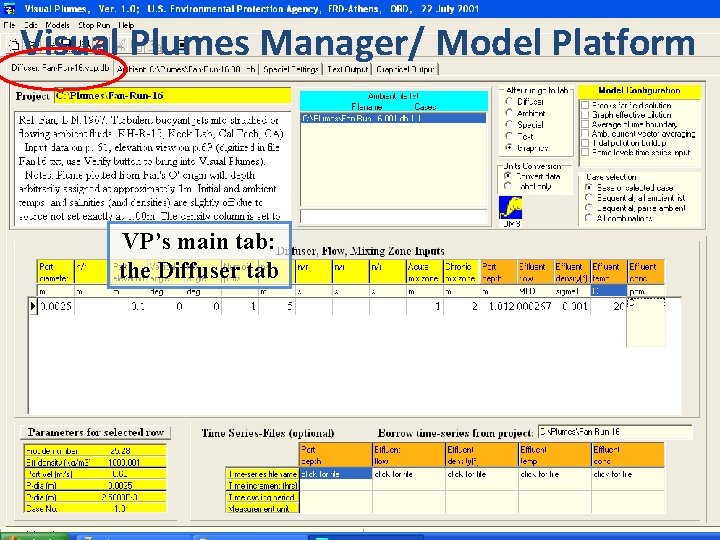Select the row indicator arrow of the diffuser table
720x540 pixels.
(x=33, y=306)
